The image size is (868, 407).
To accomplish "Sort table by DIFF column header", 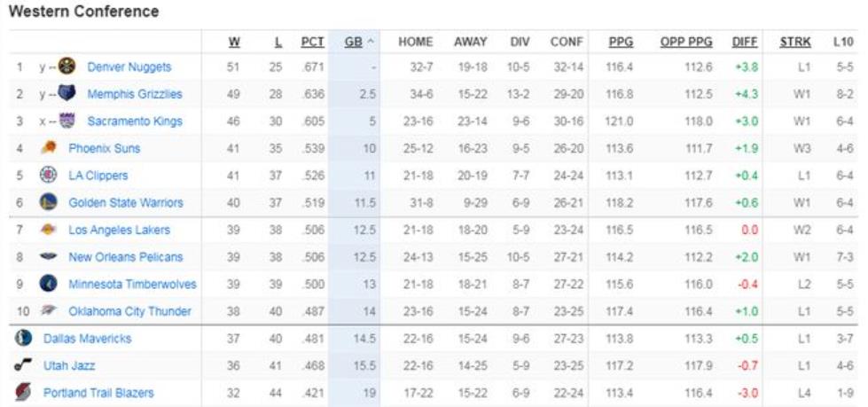I will (745, 42).
